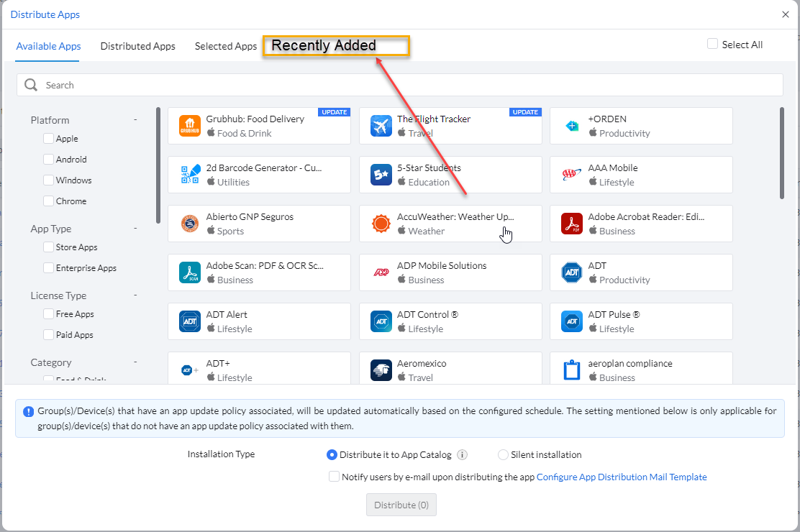The image size is (800, 532).
Task: Click UPDATE badge on Grubhub card
Action: coord(335,112)
